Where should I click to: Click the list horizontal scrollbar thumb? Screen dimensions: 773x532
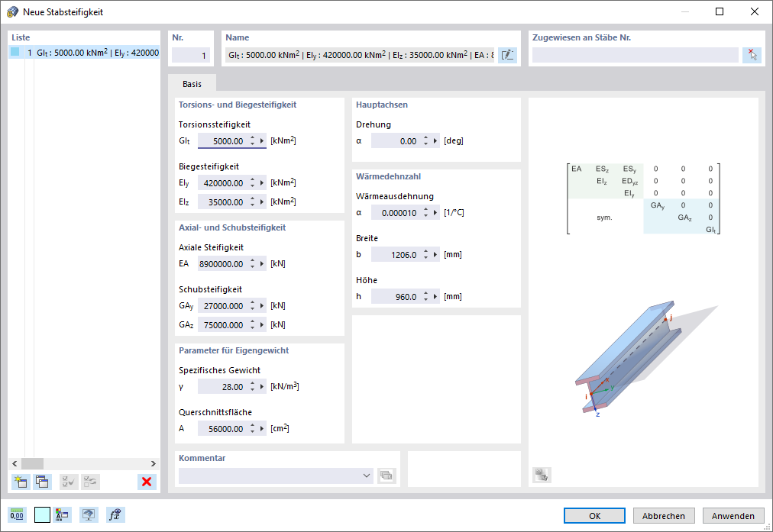point(33,463)
